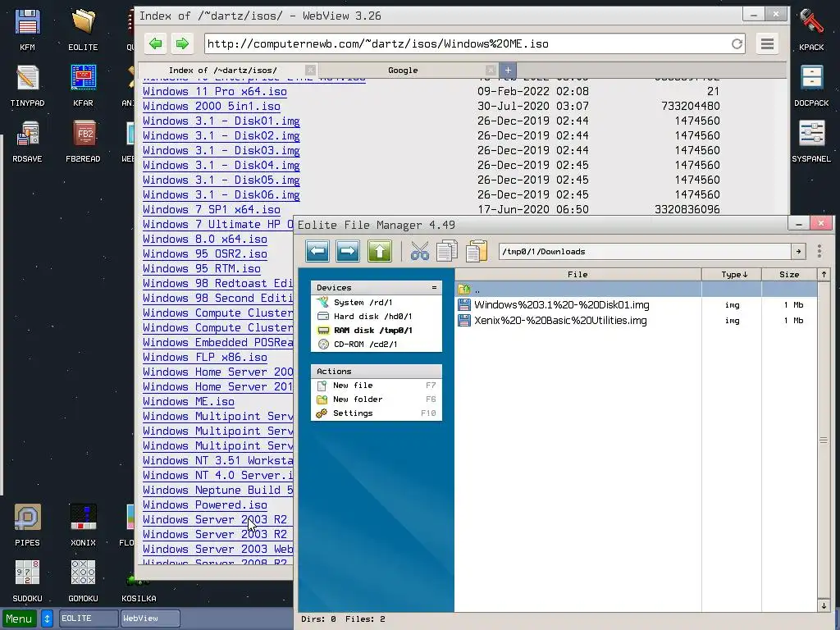This screenshot has width=840, height=630.
Task: Reload the page in WebView
Action: point(737,44)
